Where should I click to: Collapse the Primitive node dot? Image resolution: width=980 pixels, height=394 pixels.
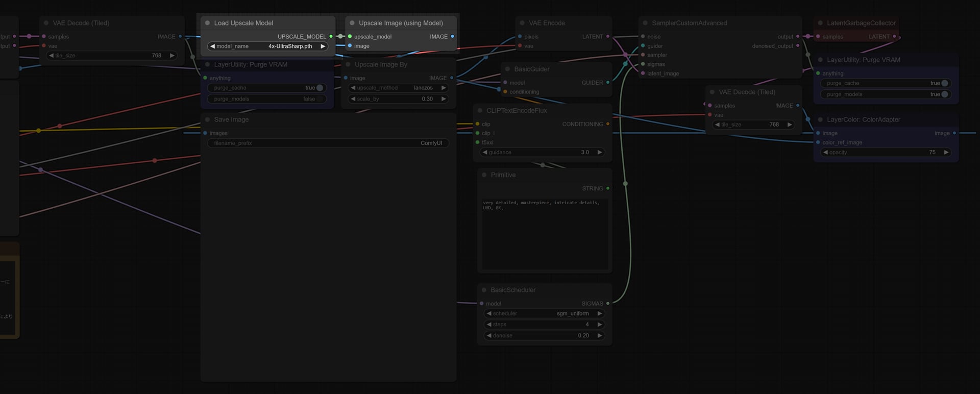(x=484, y=175)
